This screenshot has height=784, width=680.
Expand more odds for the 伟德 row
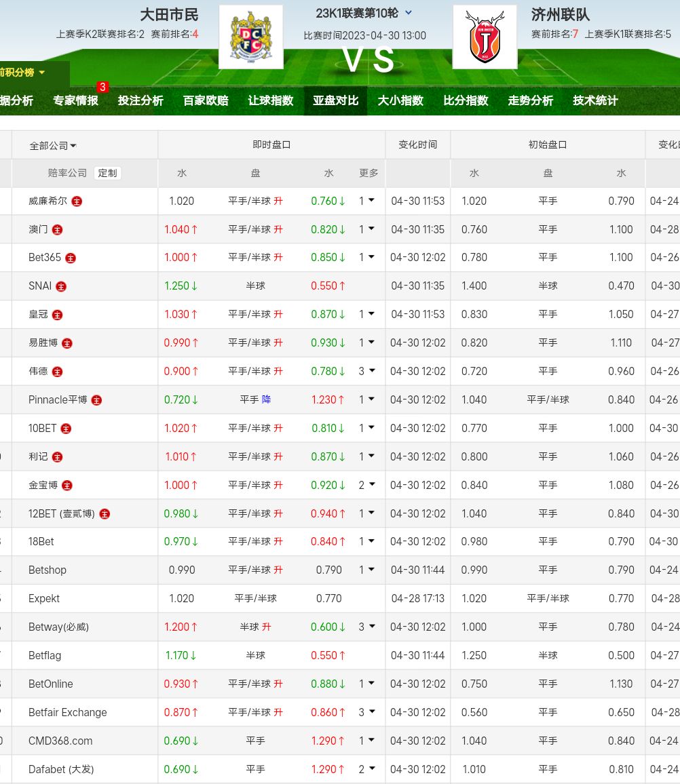pyautogui.click(x=367, y=372)
